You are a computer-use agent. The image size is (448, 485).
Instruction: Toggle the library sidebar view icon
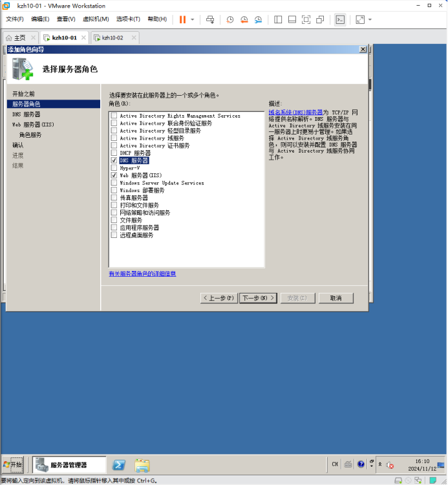(x=278, y=19)
